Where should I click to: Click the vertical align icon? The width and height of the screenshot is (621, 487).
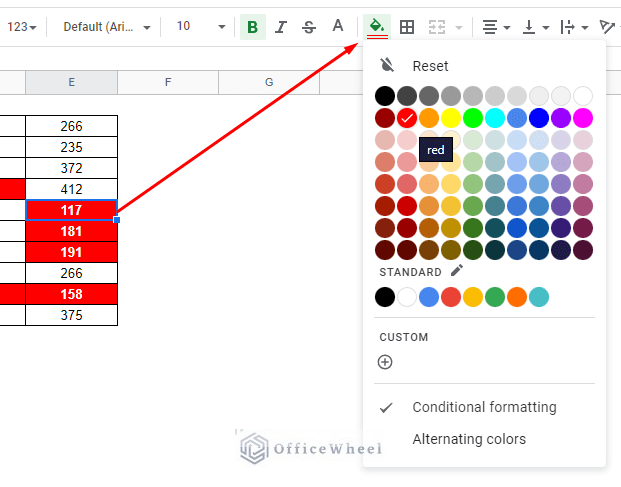(529, 27)
